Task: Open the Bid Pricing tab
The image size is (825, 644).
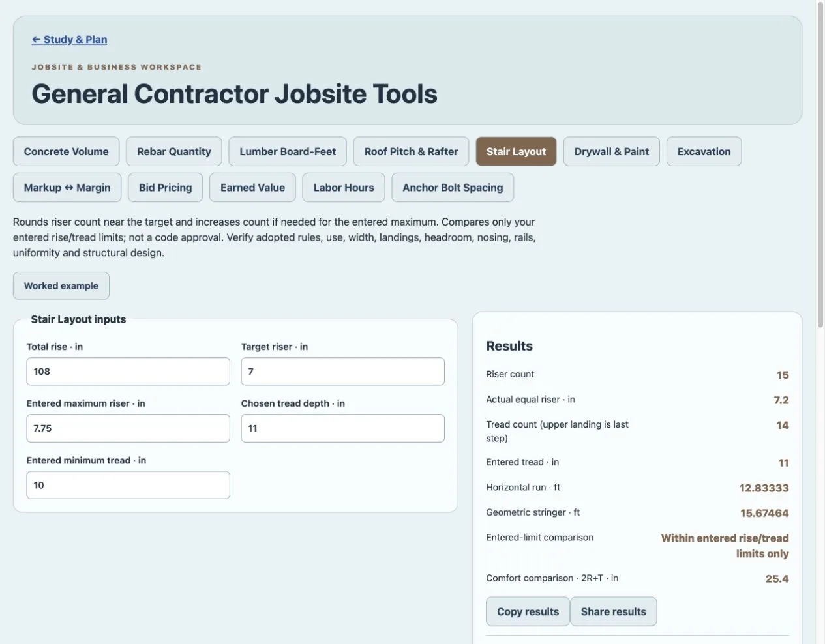Action: (166, 188)
